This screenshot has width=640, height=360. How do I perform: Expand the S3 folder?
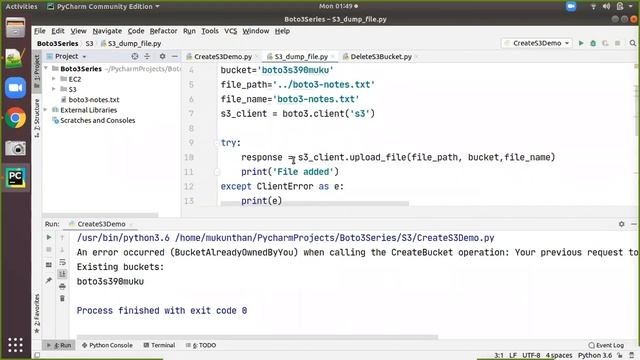pos(54,89)
